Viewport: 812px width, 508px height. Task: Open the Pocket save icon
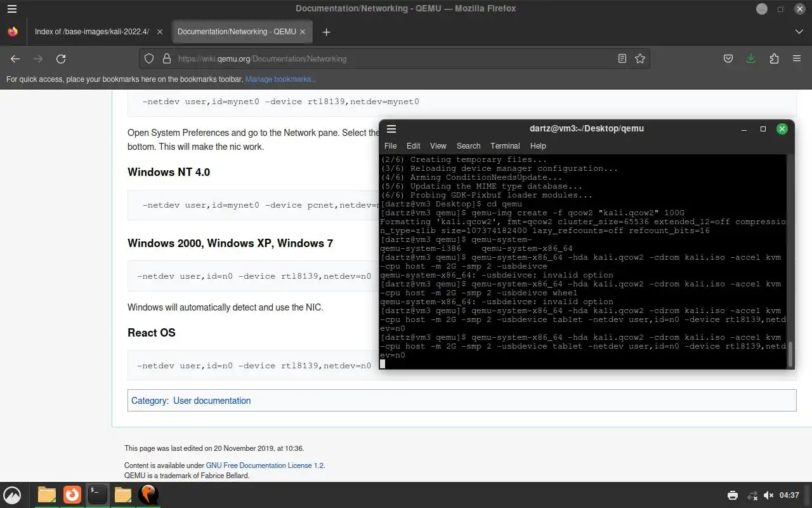728,58
